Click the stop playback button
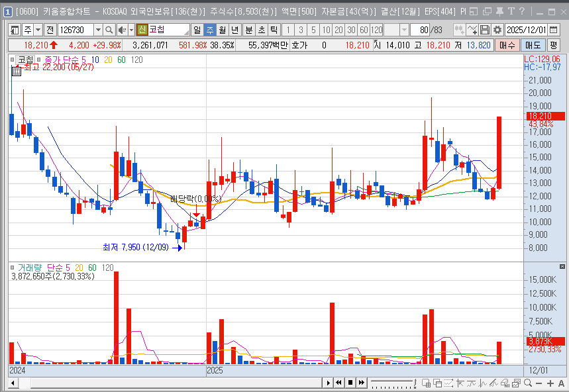This screenshot has width=569, height=392. click(350, 383)
